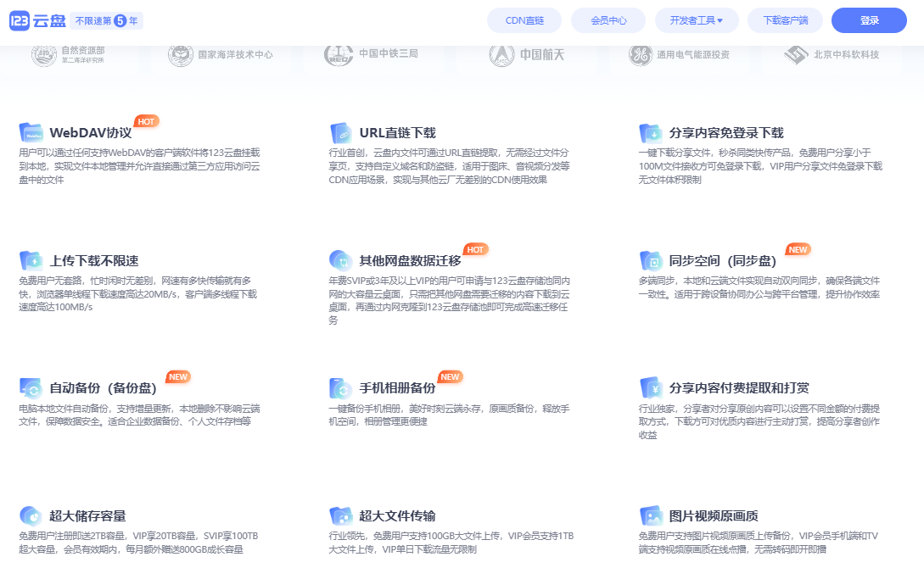Open the 下载客户端 page

[x=786, y=19]
